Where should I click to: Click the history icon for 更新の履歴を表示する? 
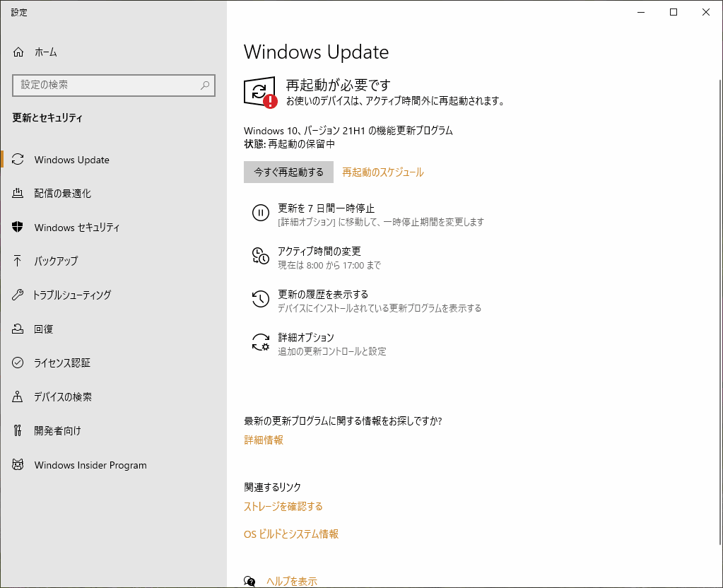(x=261, y=299)
